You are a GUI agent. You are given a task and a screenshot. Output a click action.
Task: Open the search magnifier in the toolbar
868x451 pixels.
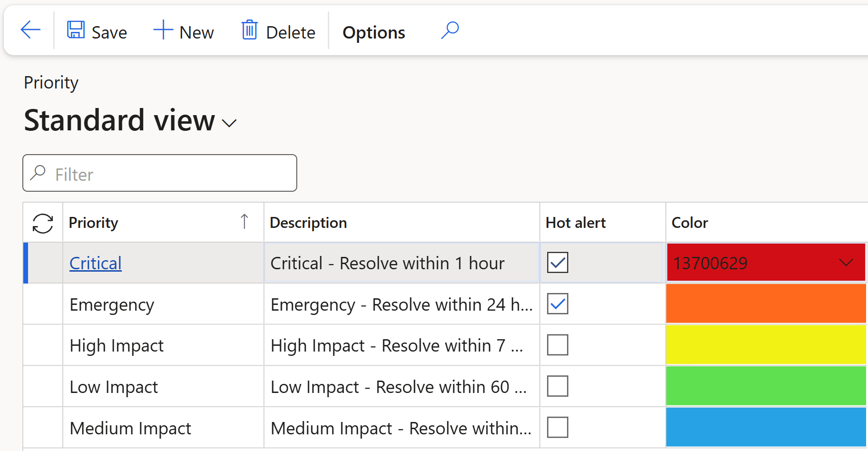(x=449, y=29)
